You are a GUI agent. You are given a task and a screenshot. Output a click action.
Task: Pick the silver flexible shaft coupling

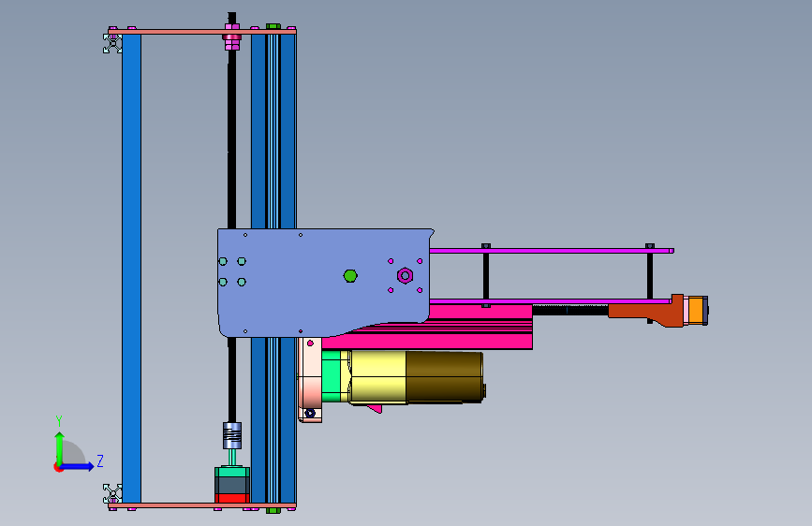click(232, 435)
